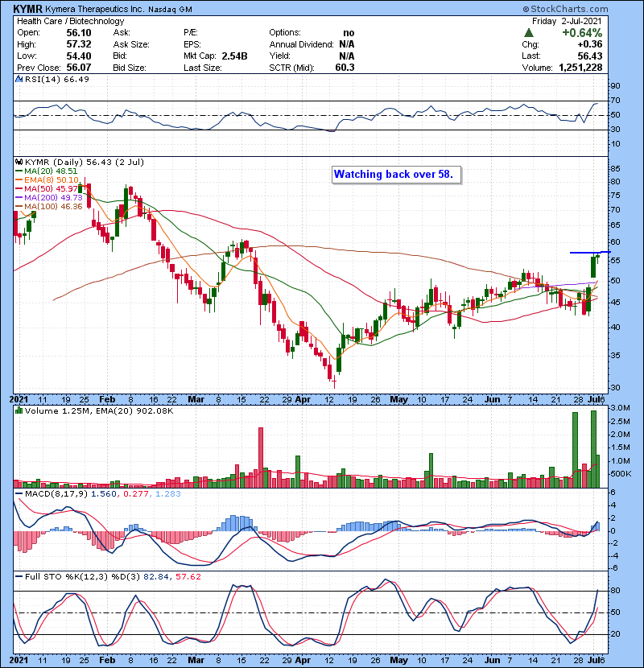Viewport: 644px width, 668px height.
Task: Click the blue horizontal resistance line near 58
Action: tap(590, 252)
